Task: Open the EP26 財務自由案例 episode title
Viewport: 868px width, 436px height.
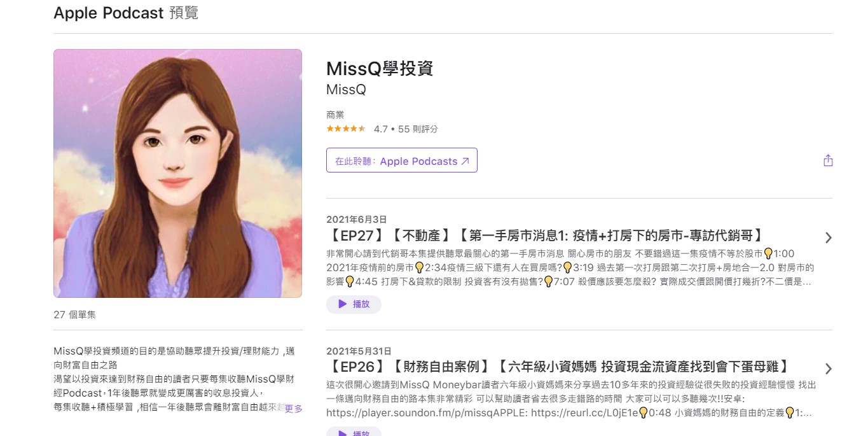Action: point(558,367)
